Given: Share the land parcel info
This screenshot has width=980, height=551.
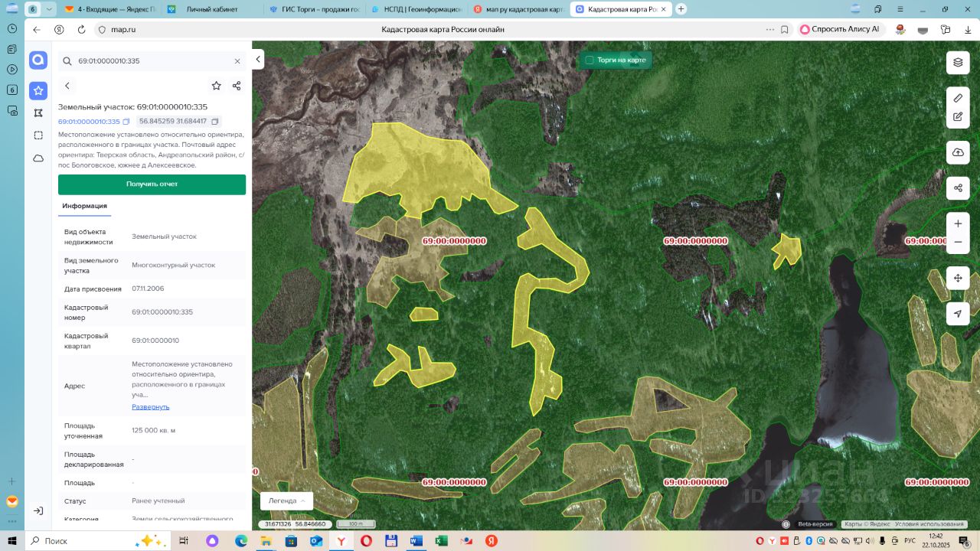Looking at the screenshot, I should [x=237, y=86].
